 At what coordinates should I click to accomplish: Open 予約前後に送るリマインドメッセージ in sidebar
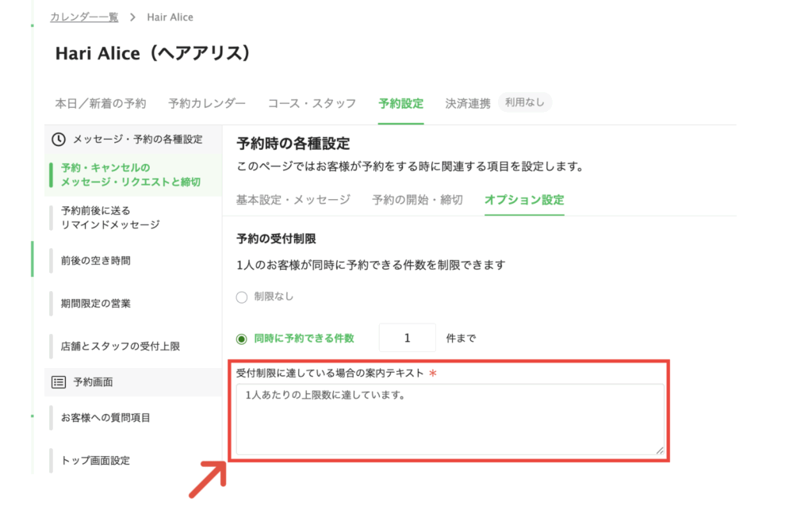[111, 217]
